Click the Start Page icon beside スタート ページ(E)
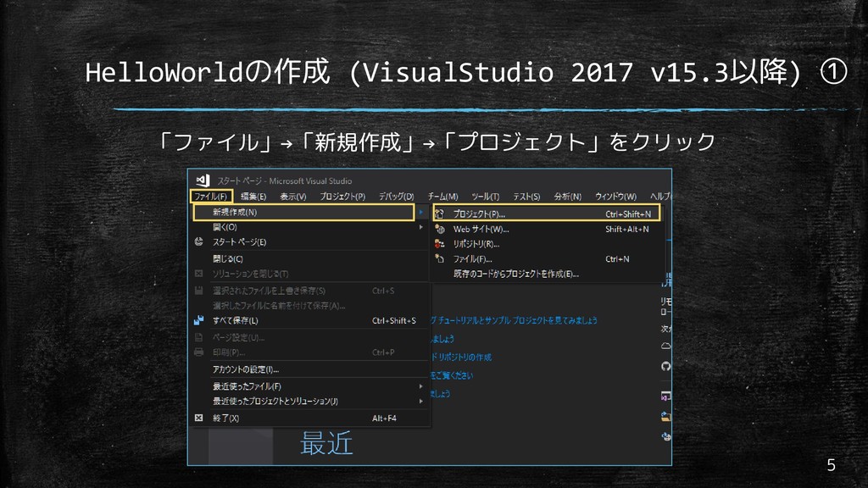Image resolution: width=868 pixels, height=488 pixels. 198,241
